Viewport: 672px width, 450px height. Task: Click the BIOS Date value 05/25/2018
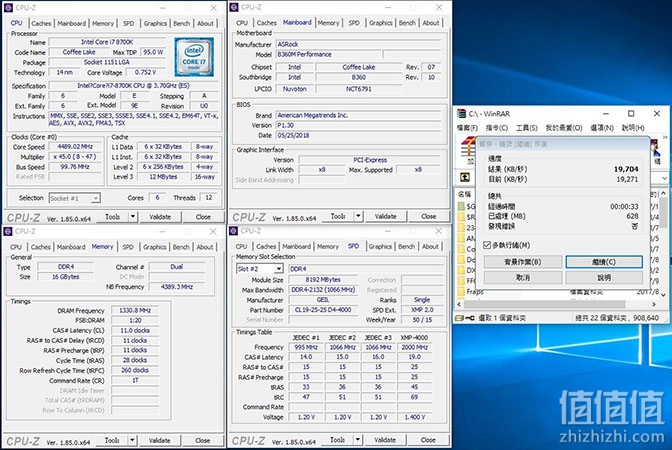(358, 135)
